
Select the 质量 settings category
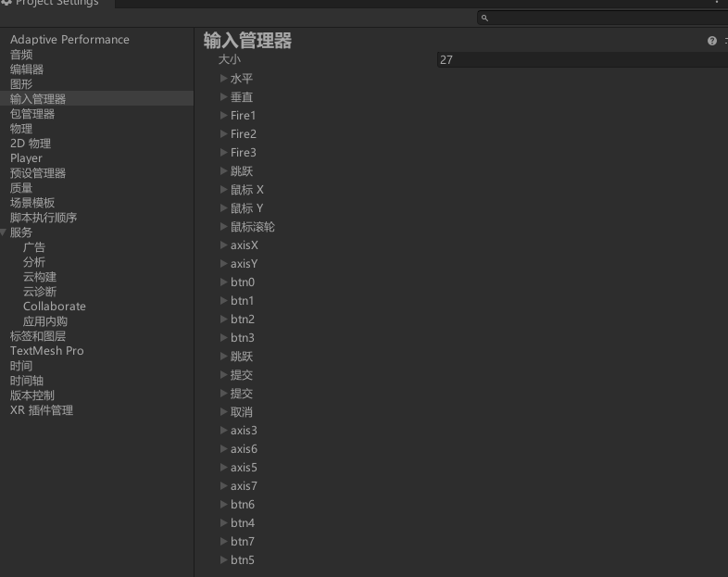pos(21,188)
